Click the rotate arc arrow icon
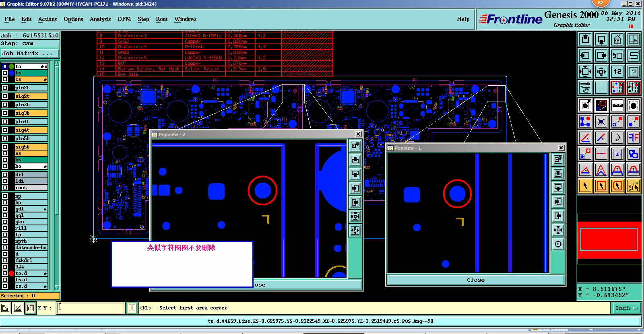The height and width of the screenshot is (334, 644). pos(617,138)
